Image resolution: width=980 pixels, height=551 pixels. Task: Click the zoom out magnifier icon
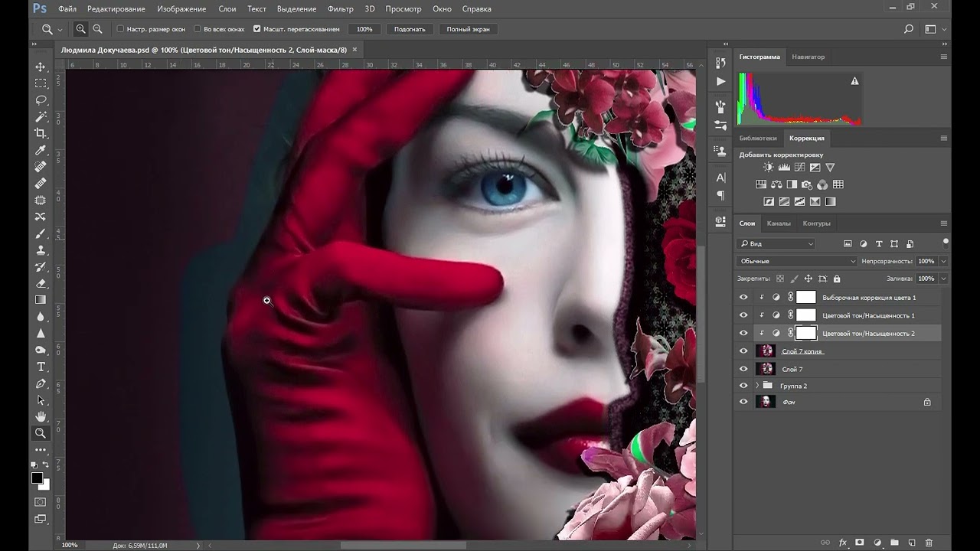tap(97, 29)
